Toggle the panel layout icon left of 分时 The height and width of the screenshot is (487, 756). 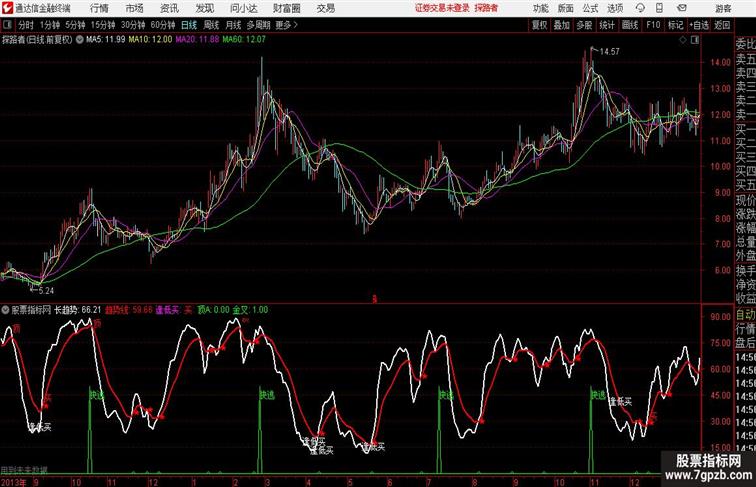coord(7,25)
